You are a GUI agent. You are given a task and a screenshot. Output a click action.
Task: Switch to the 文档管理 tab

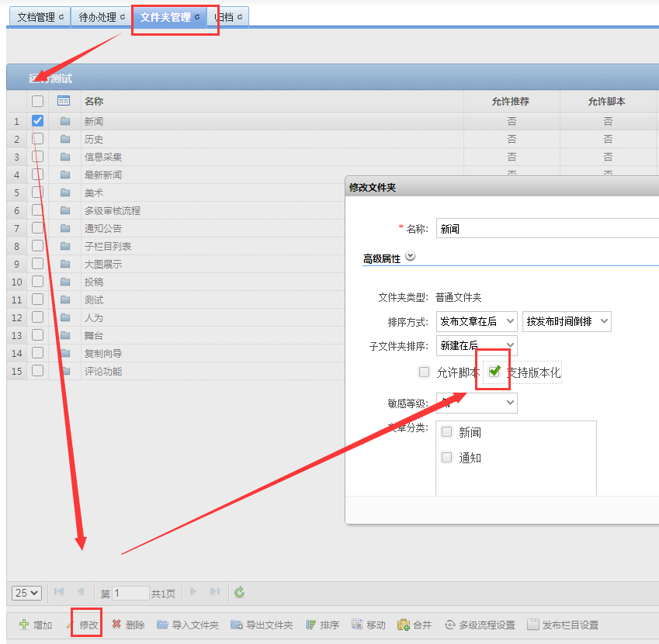pos(38,17)
